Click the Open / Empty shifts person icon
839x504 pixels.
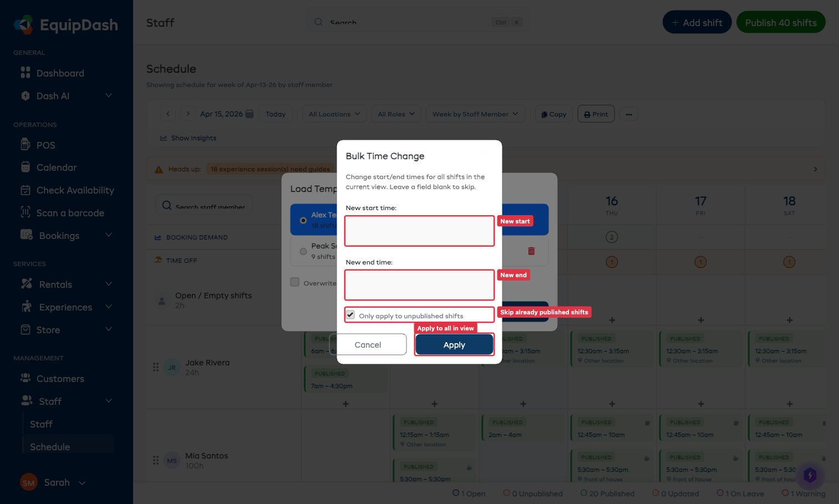(x=162, y=301)
